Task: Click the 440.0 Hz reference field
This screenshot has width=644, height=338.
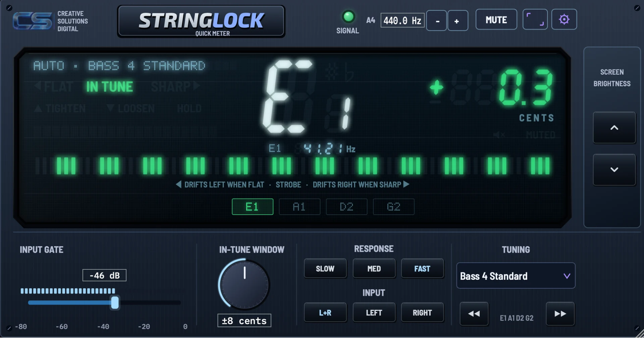Action: 402,21
